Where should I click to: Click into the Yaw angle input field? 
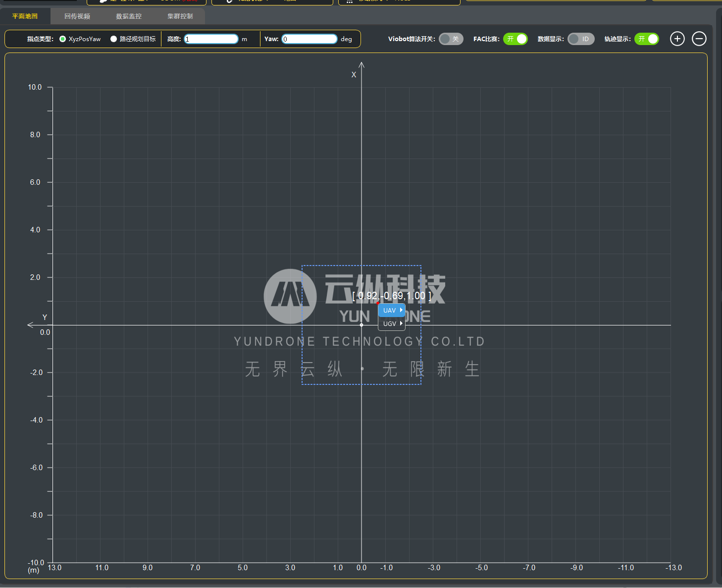pyautogui.click(x=309, y=39)
